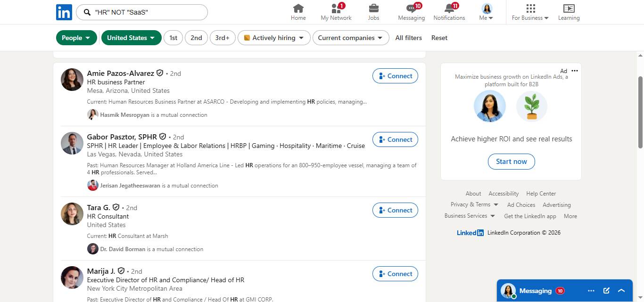Open the People filter dropdown
644x302 pixels.
76,38
